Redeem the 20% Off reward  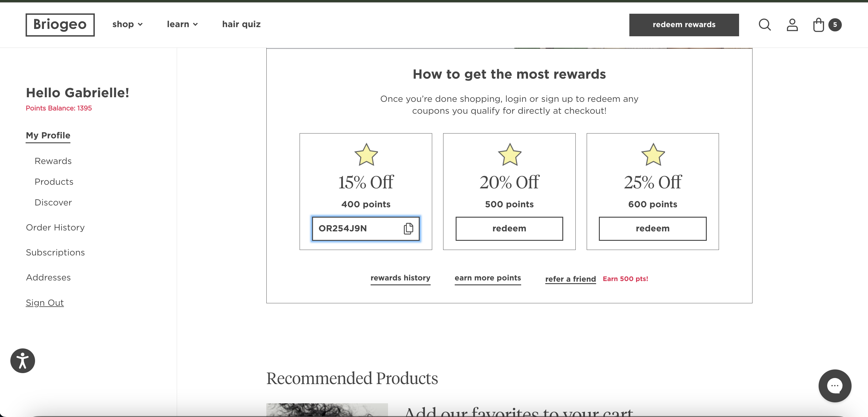pyautogui.click(x=509, y=229)
